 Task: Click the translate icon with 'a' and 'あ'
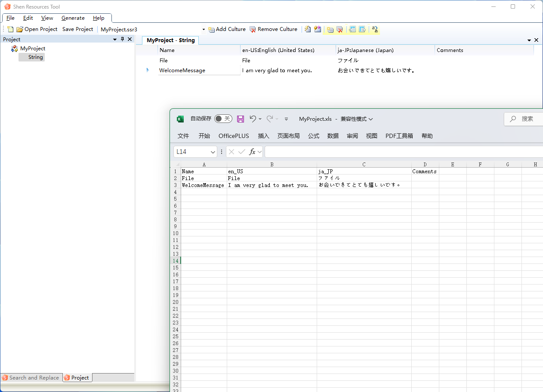(375, 29)
